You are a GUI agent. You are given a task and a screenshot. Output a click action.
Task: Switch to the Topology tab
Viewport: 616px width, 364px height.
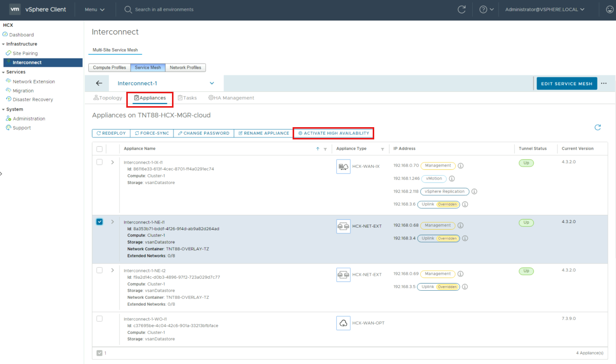108,98
